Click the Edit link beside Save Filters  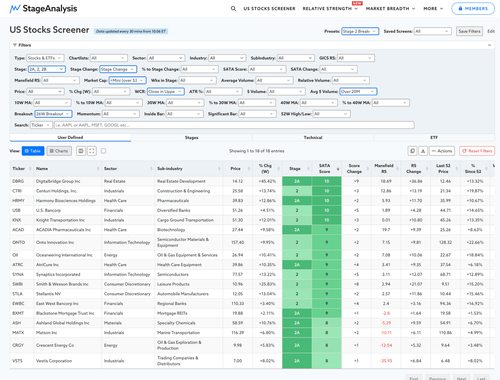(x=491, y=31)
